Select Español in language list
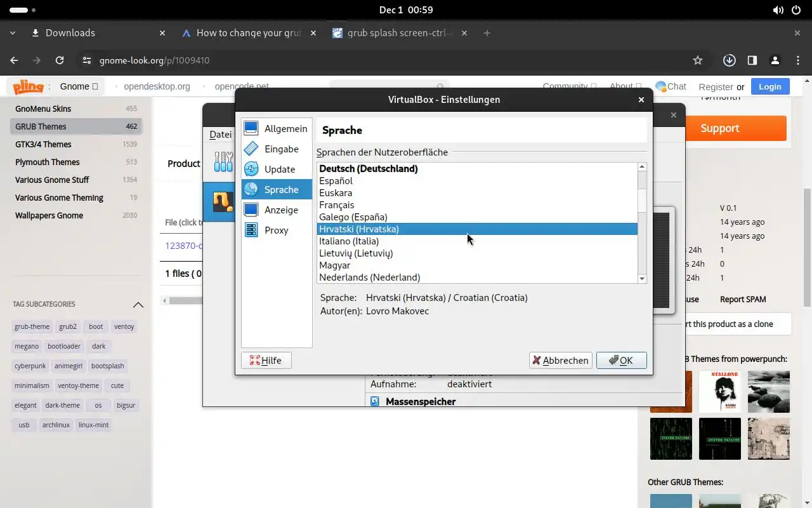The image size is (812, 508). (x=477, y=180)
